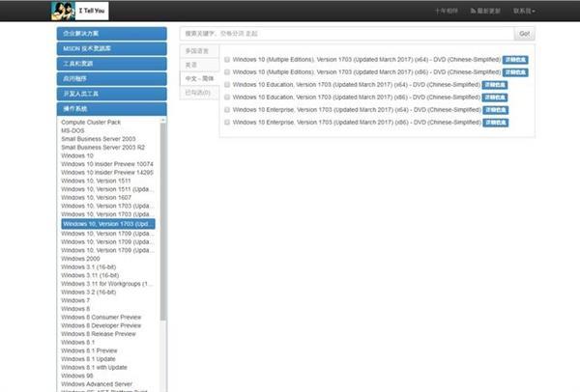Expand the MSDN 技术资源库 sidebar section
The image size is (580, 392).
point(112,49)
